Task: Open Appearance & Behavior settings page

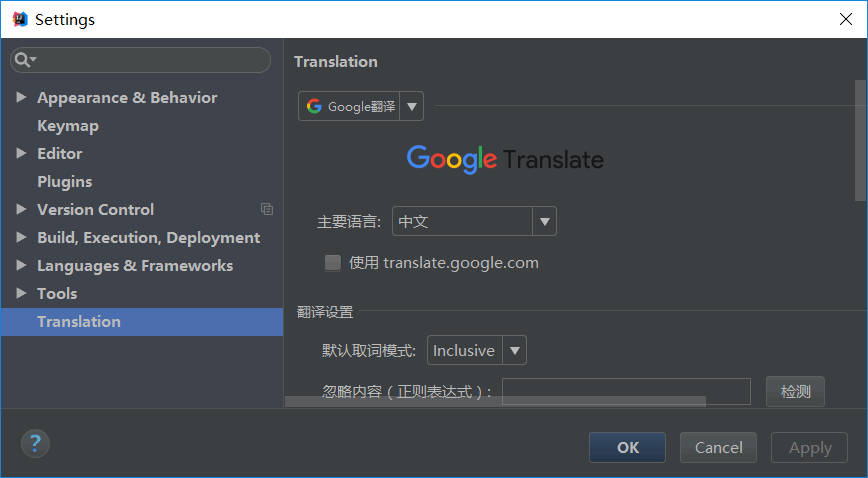Action: (127, 97)
